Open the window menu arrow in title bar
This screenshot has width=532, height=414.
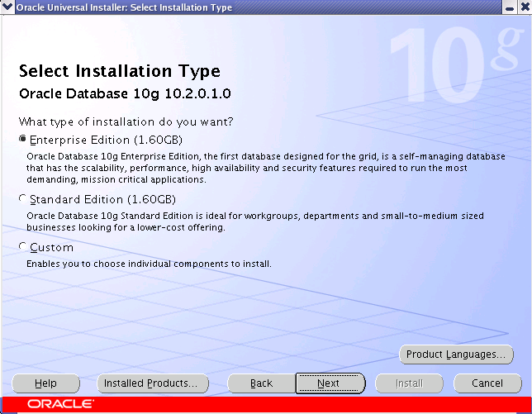[x=7, y=7]
